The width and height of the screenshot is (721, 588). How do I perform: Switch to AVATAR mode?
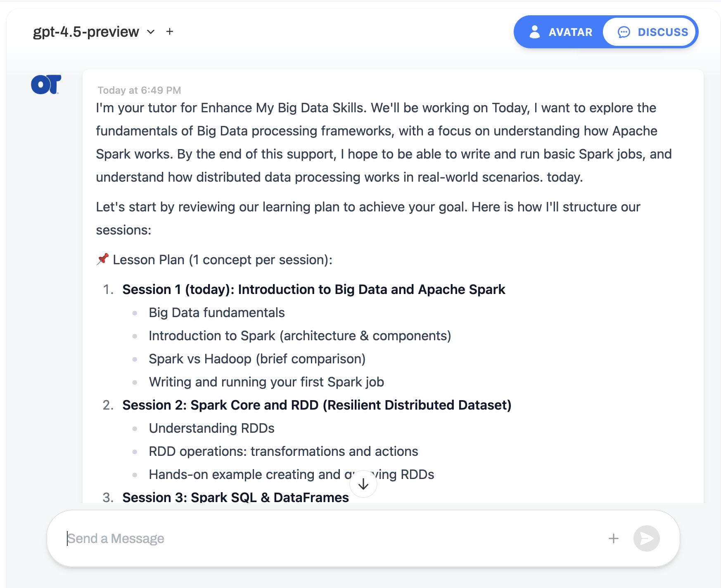(x=561, y=32)
